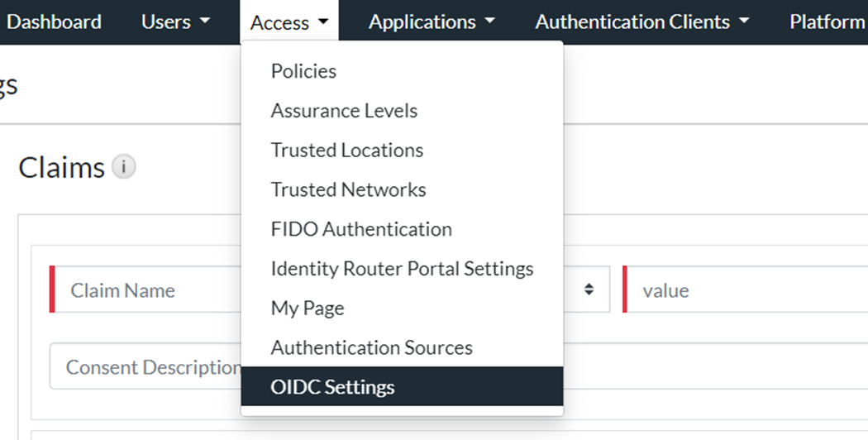Select Policies from the Access menu
Screen dimensions: 868x440
(x=303, y=71)
